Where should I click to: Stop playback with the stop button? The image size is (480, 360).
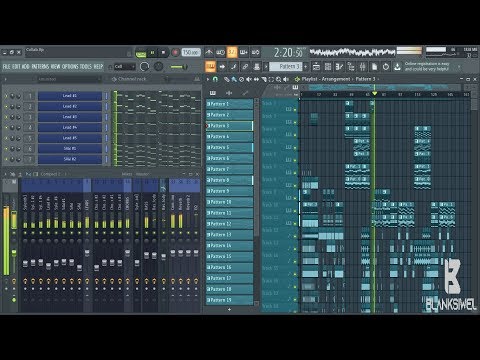[163, 53]
